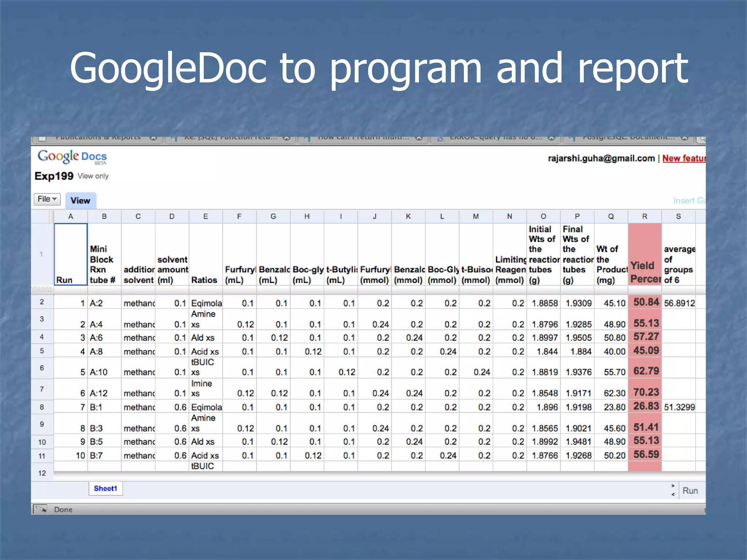Open the File dropdown menu
The image size is (747, 560).
click(47, 199)
